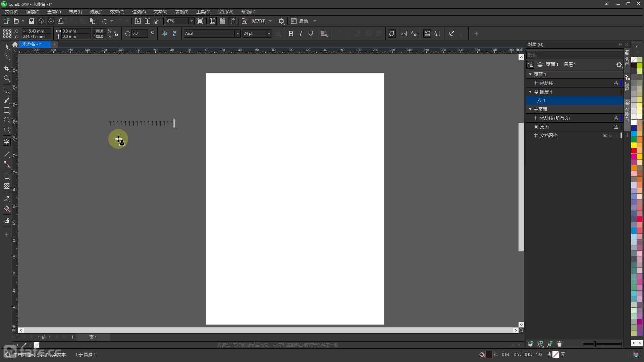The width and height of the screenshot is (644, 362).
Task: Open Objects docker settings gear
Action: click(619, 65)
